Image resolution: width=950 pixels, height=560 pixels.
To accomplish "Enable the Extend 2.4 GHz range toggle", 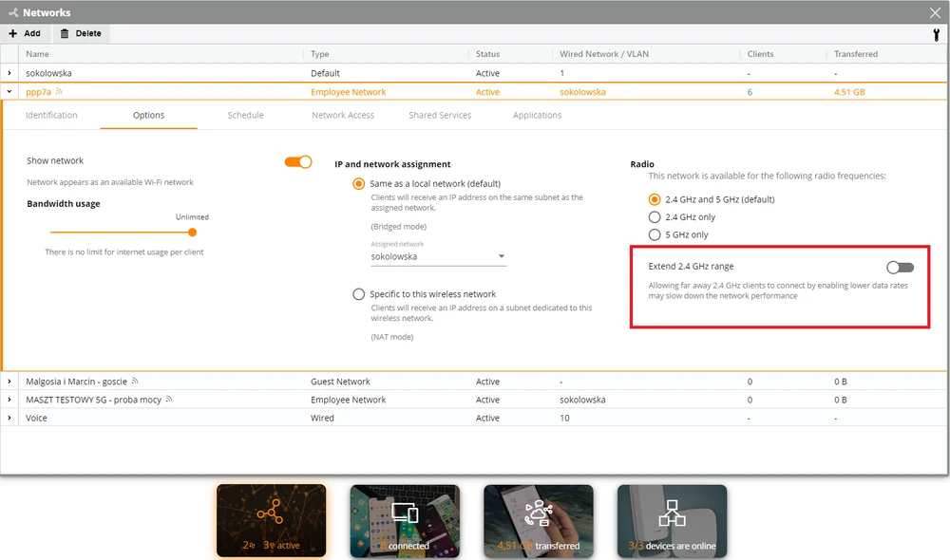I will coord(900,268).
